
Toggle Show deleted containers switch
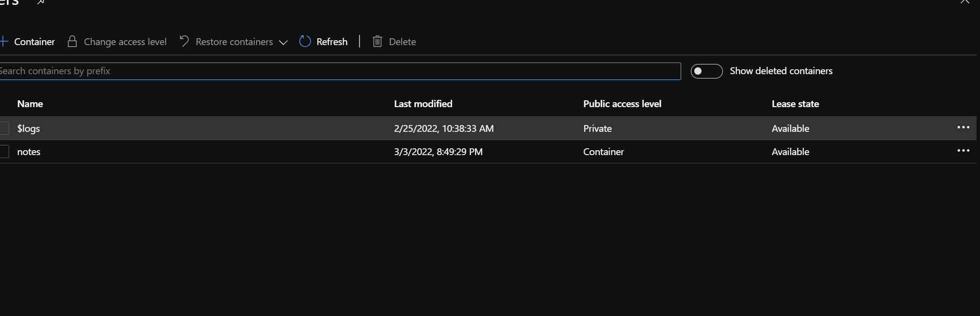pos(706,71)
